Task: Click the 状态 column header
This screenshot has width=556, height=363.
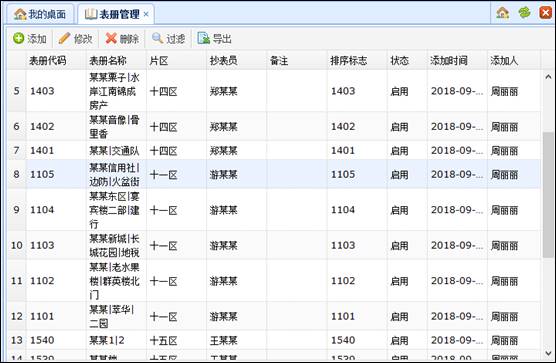Action: [407, 61]
